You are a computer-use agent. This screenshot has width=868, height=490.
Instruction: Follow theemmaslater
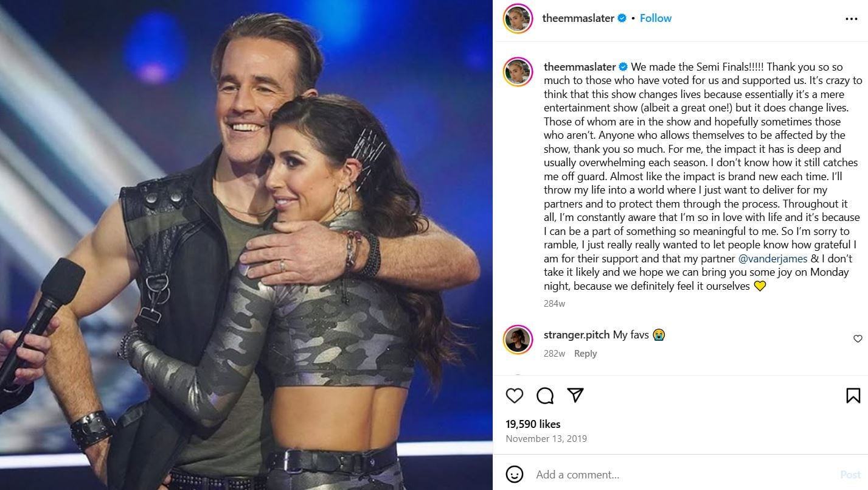656,18
